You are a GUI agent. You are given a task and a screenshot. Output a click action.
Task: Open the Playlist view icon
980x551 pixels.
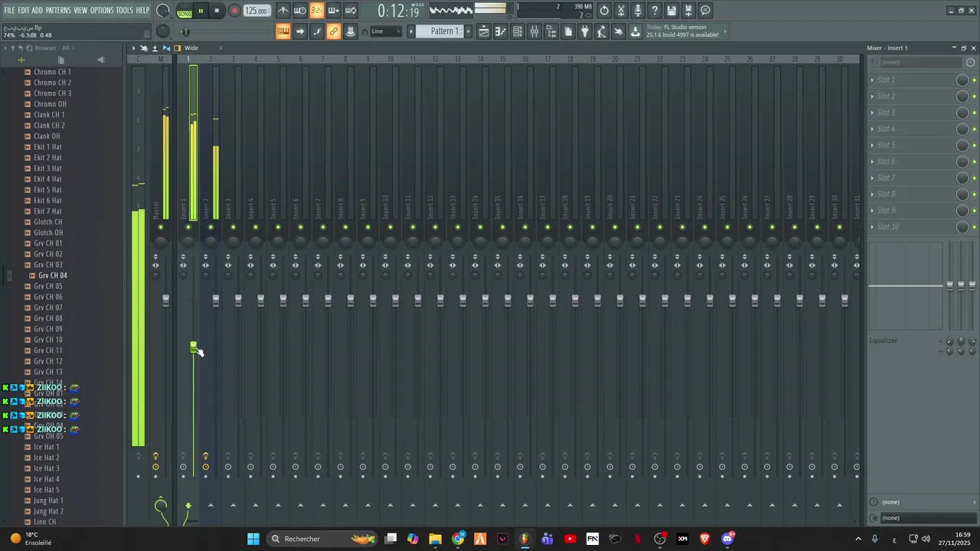tap(484, 31)
